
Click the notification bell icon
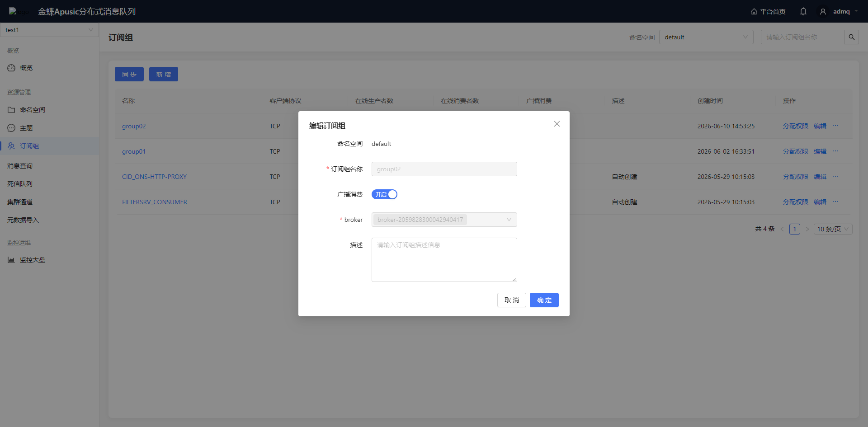pos(803,11)
